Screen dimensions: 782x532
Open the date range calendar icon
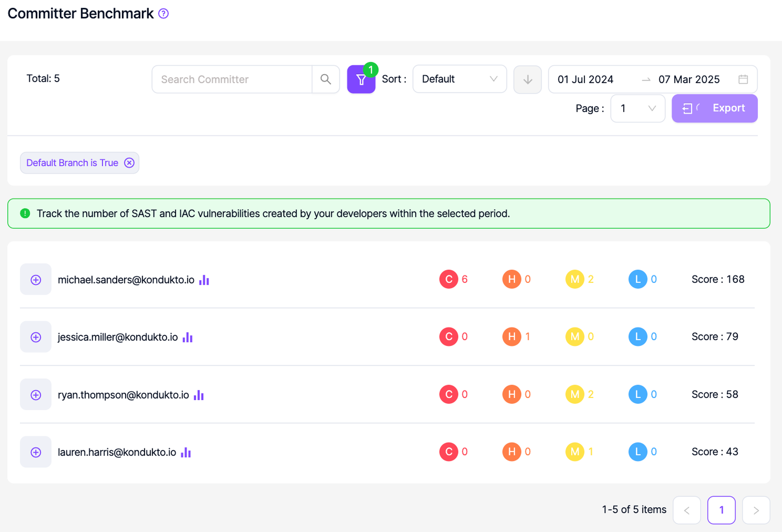(x=743, y=79)
